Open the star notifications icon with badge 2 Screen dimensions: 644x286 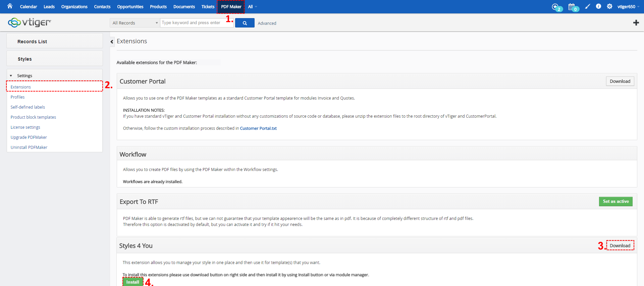click(x=557, y=7)
